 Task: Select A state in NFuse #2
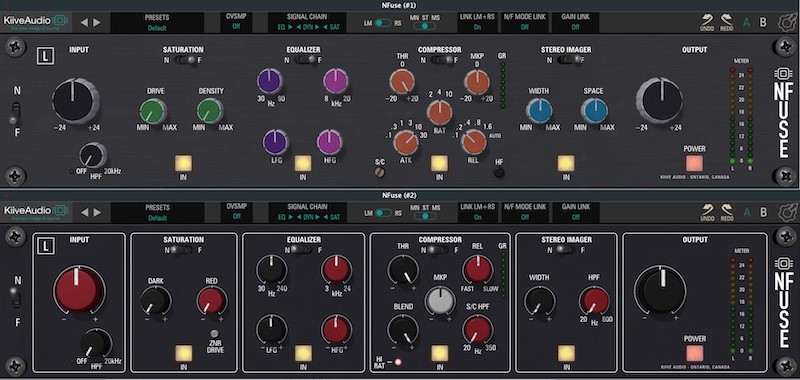pyautogui.click(x=746, y=213)
